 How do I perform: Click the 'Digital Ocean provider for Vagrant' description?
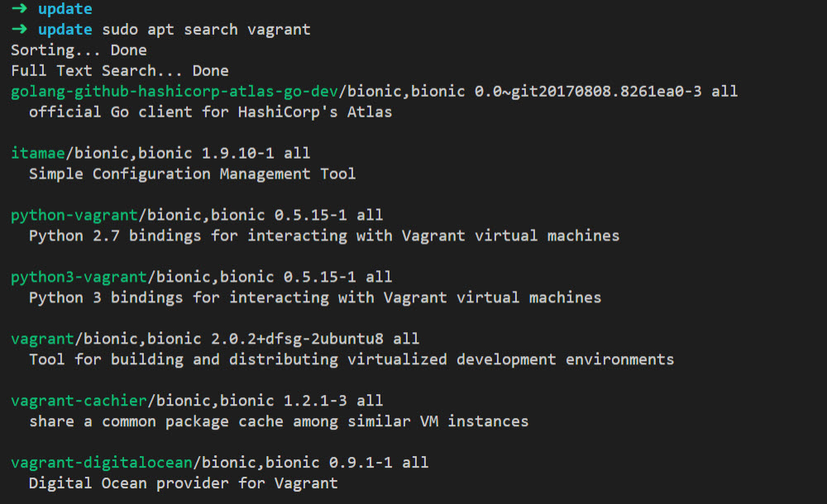(183, 483)
